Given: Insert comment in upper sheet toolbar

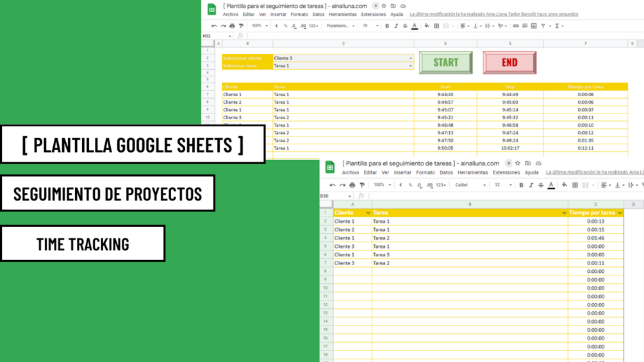Looking at the screenshot, I should click(525, 26).
